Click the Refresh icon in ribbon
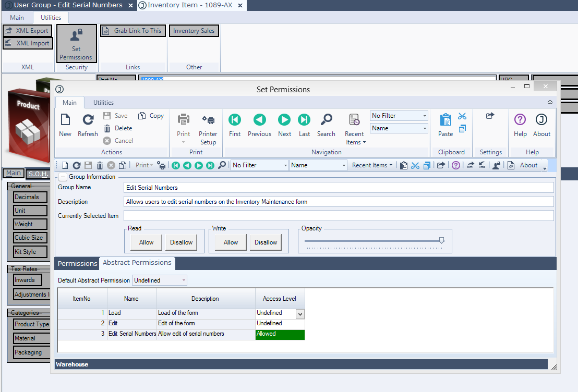Image resolution: width=578 pixels, height=392 pixels. click(x=88, y=121)
